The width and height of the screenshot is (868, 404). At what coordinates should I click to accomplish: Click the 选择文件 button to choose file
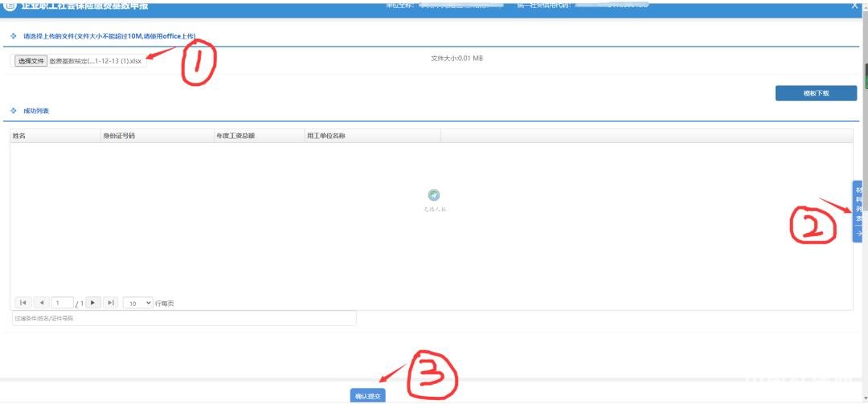pos(31,61)
